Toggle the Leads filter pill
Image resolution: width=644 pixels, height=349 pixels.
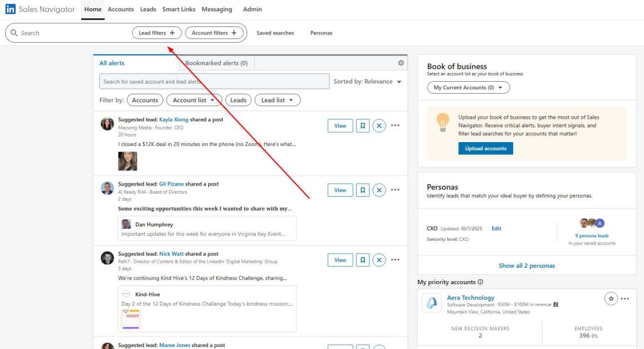point(238,100)
